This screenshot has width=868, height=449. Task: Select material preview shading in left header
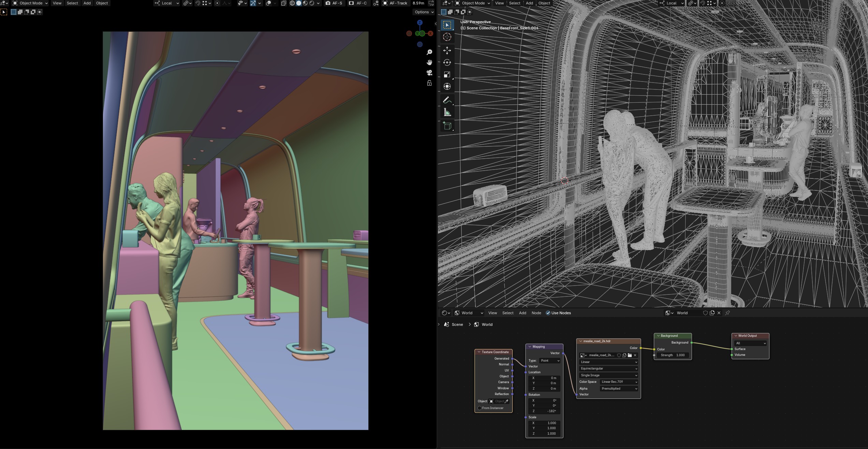[x=305, y=3]
